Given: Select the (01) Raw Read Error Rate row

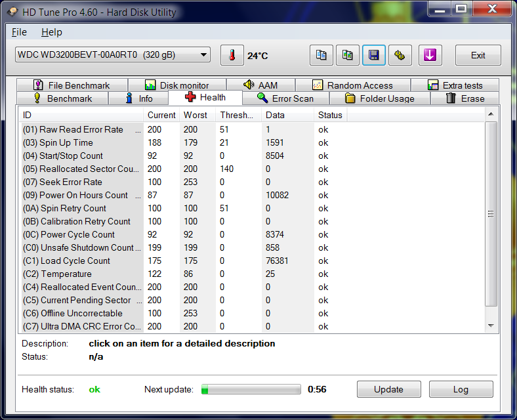Looking at the screenshot, I should click(251, 129).
